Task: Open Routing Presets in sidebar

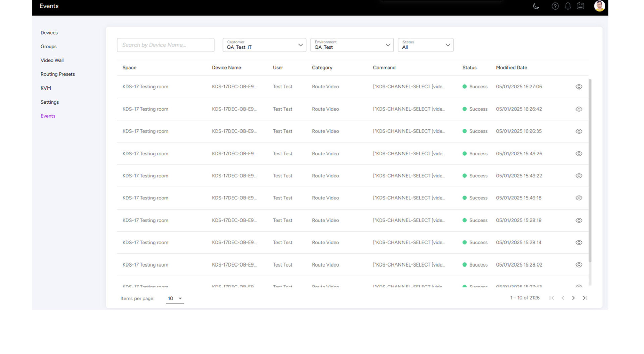Action: click(x=58, y=74)
